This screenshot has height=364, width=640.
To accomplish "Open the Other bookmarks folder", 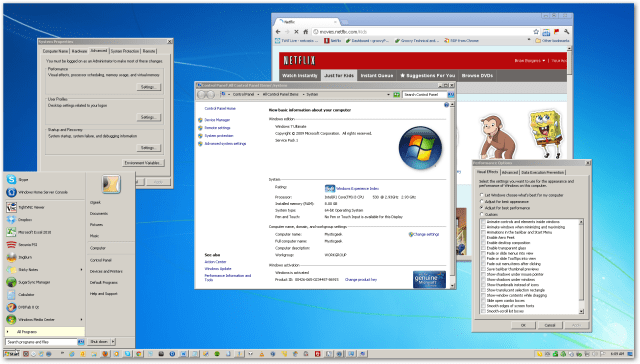I will coord(552,40).
